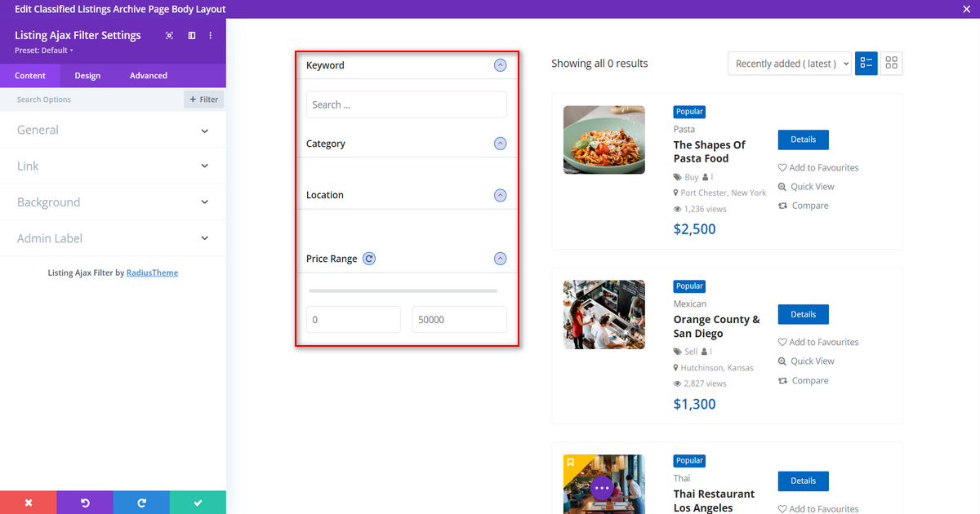The width and height of the screenshot is (980, 514).
Task: Open the pasta dish thumbnail image
Action: (604, 140)
